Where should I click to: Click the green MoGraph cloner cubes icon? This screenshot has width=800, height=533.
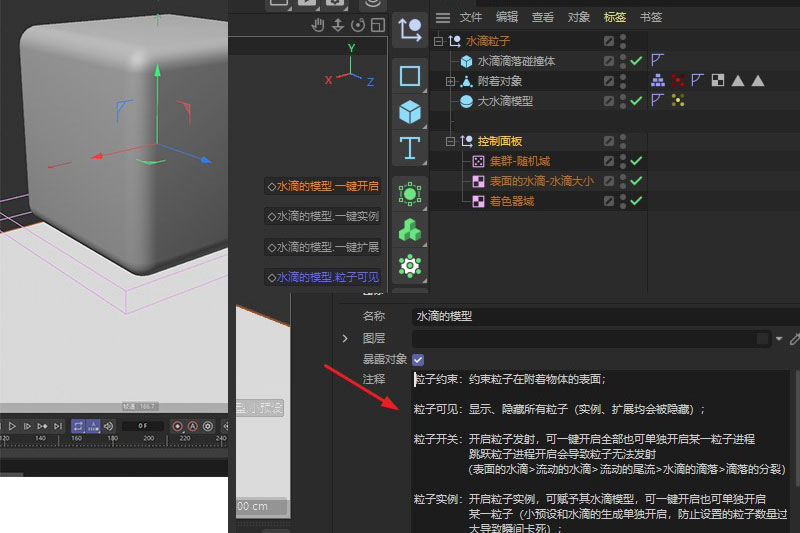click(410, 230)
